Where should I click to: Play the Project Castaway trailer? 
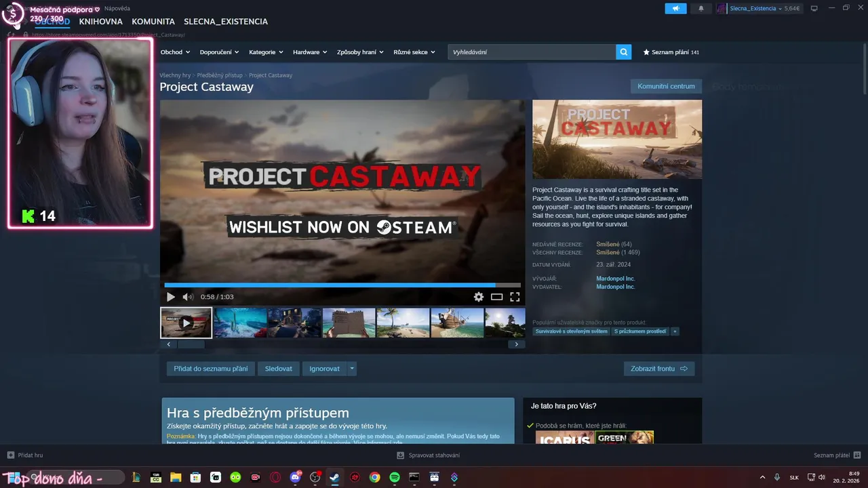171,297
